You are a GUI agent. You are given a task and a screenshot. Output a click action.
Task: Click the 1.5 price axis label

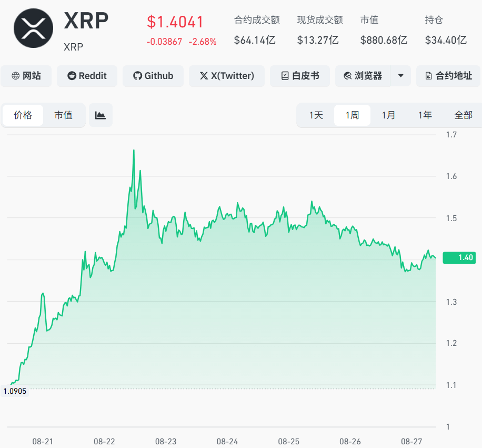click(x=451, y=218)
